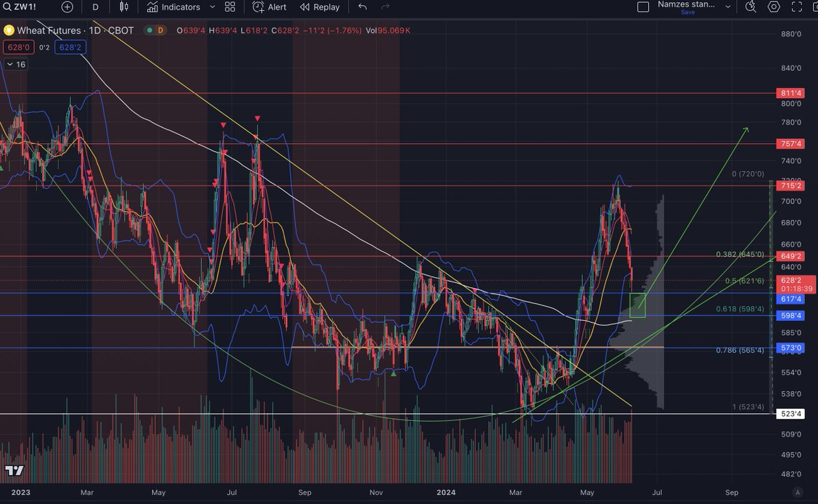The width and height of the screenshot is (818, 504).
Task: Click the Fib 0 (720'0) level label
Action: (746, 174)
